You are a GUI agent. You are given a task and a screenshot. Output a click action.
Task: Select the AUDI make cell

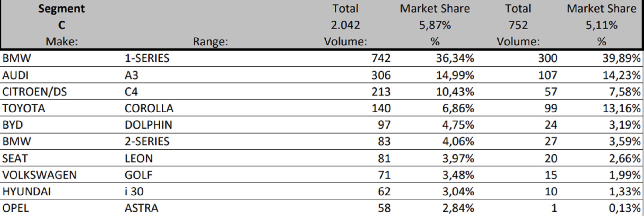15,75
